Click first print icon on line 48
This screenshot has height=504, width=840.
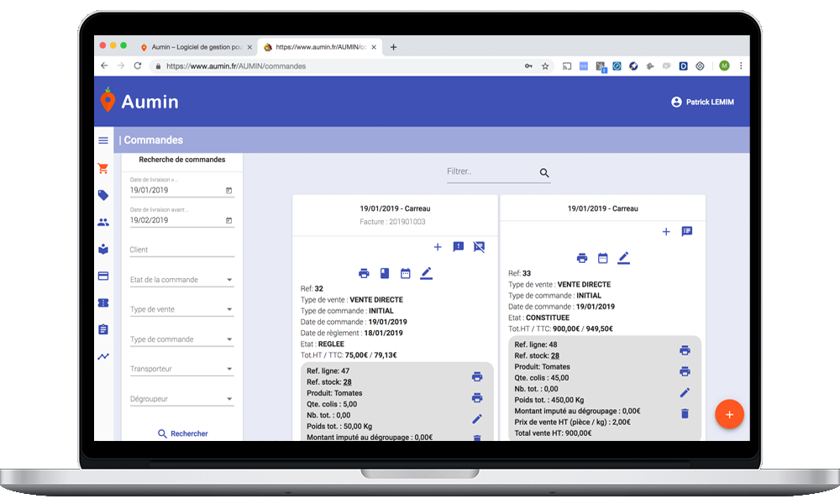[685, 350]
